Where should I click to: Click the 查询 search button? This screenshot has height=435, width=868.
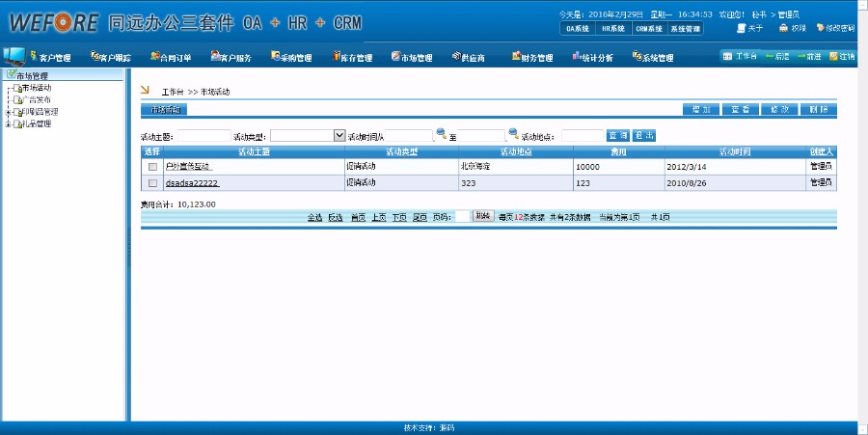tap(618, 136)
